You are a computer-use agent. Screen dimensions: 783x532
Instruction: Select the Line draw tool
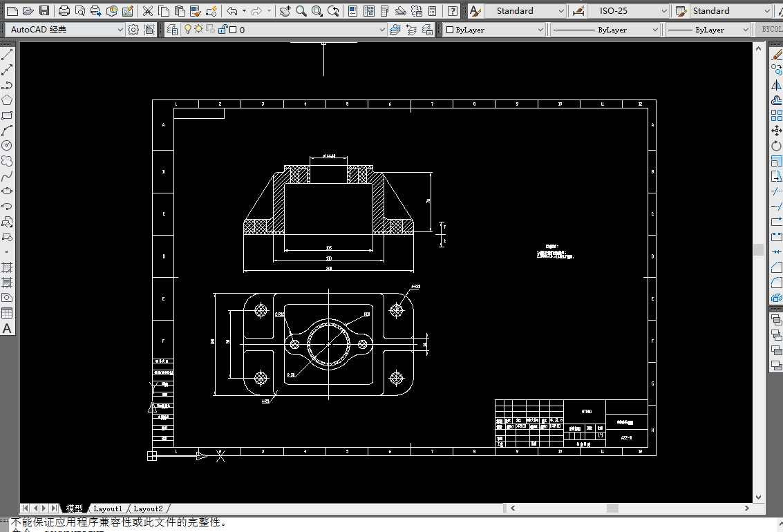pos(7,55)
